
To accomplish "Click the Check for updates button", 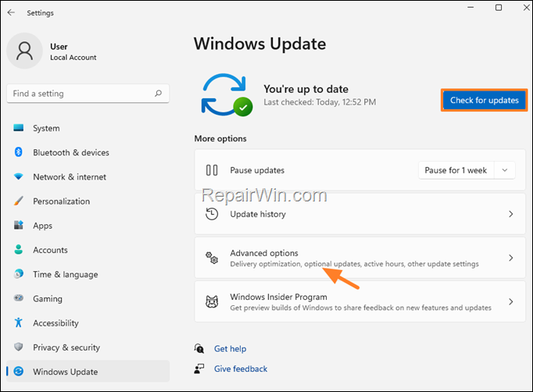I will 485,100.
